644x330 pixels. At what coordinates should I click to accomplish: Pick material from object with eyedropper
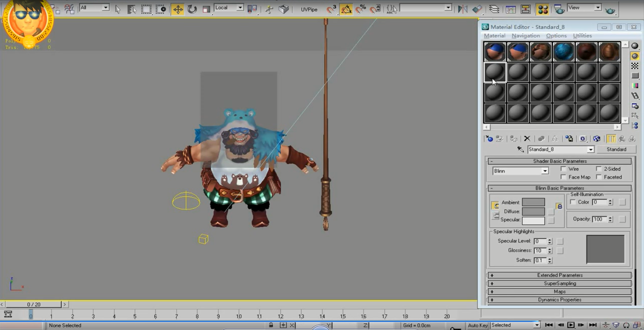click(x=520, y=150)
